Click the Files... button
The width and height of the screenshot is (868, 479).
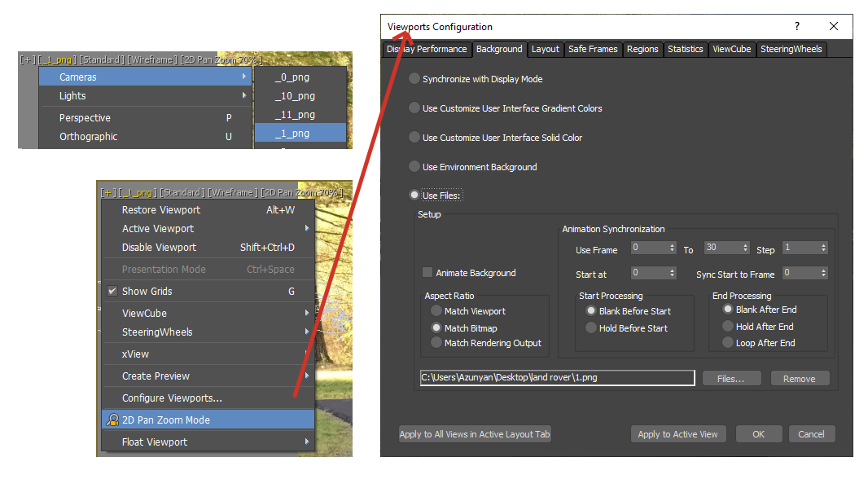coord(731,378)
